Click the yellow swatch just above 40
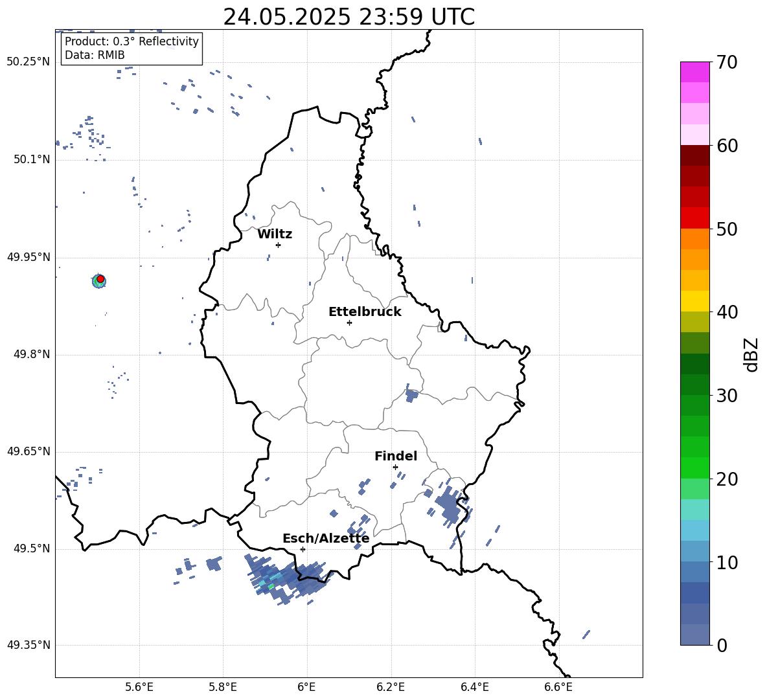Screen dimensions: 767x700 coord(694,301)
